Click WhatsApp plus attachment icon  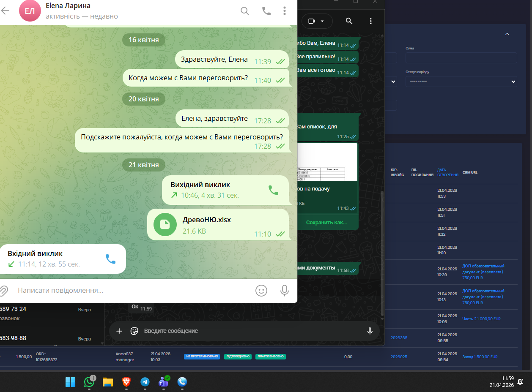119,331
